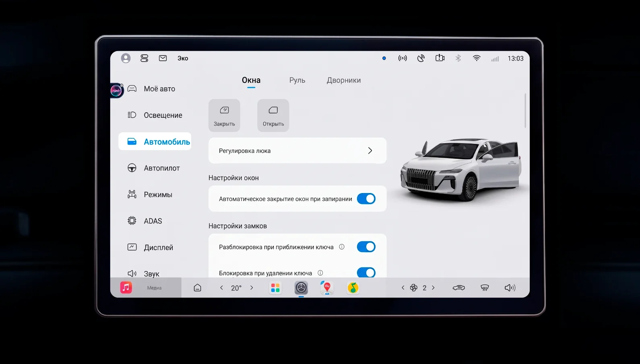Viewport: 640px width, 364px height.
Task: Toggle Блокировка при удалении ключа
Action: click(x=366, y=272)
